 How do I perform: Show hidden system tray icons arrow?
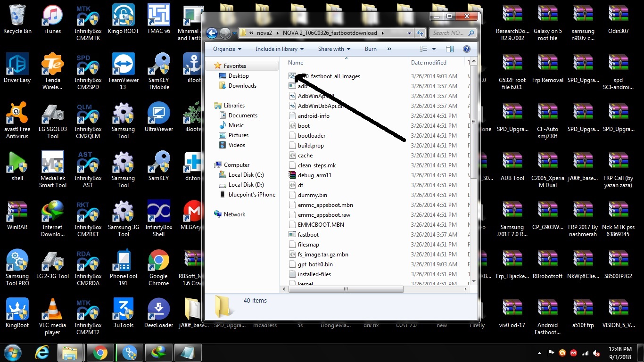click(539, 353)
